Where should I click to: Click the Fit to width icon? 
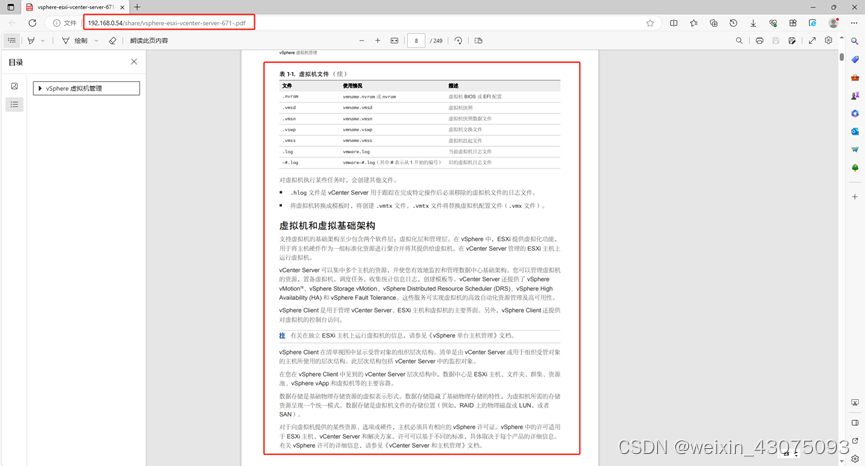(x=394, y=40)
